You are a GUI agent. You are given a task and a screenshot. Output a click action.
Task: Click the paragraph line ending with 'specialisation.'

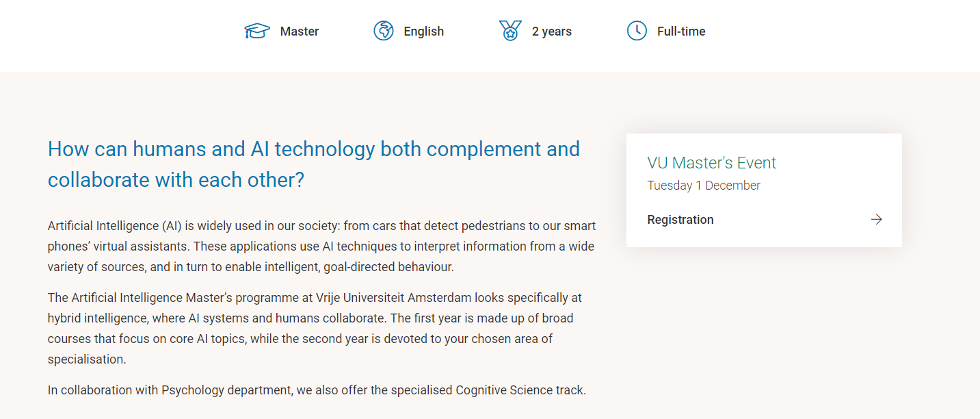87,359
